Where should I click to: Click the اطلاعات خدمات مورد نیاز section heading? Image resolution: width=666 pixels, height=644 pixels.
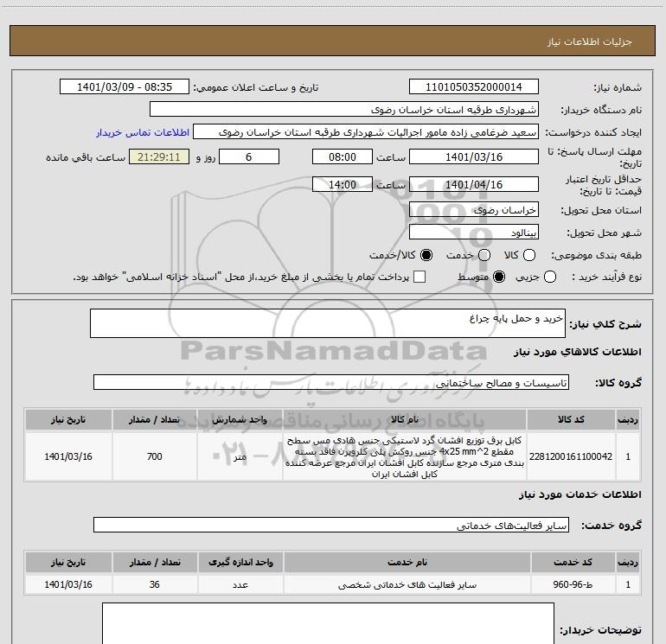[580, 494]
